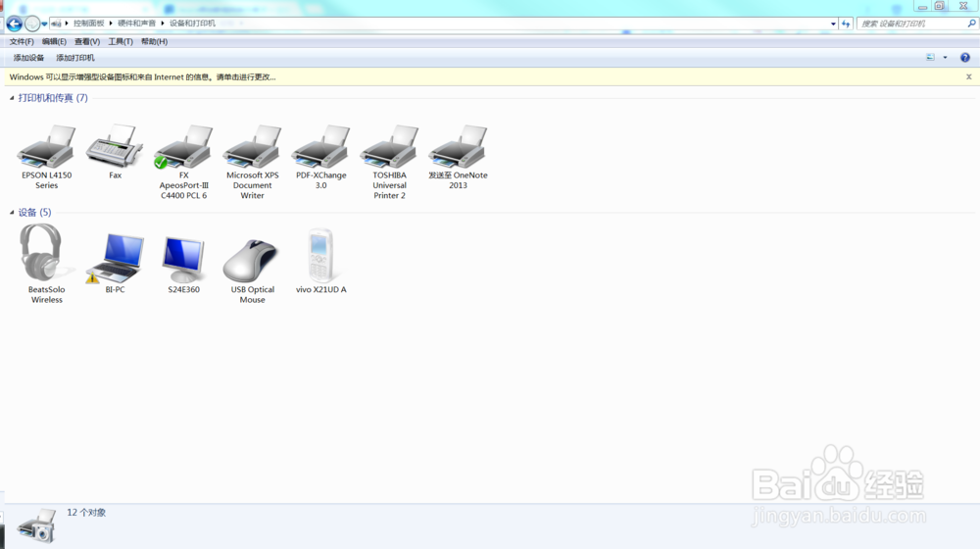Click the change view icon
Image resolution: width=980 pixels, height=549 pixels.
pos(930,58)
